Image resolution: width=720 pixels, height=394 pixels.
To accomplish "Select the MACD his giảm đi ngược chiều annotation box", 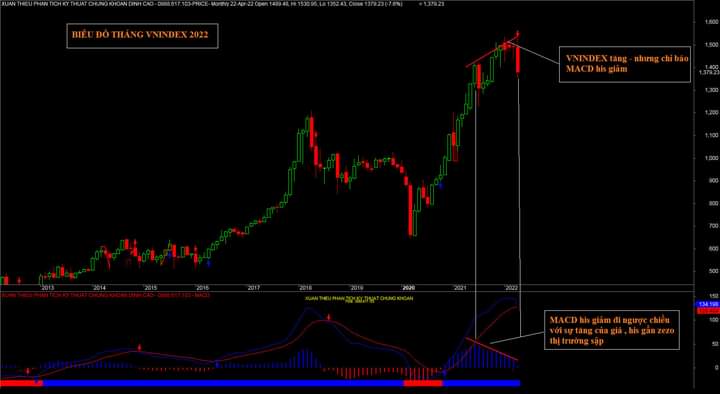I will (x=612, y=330).
